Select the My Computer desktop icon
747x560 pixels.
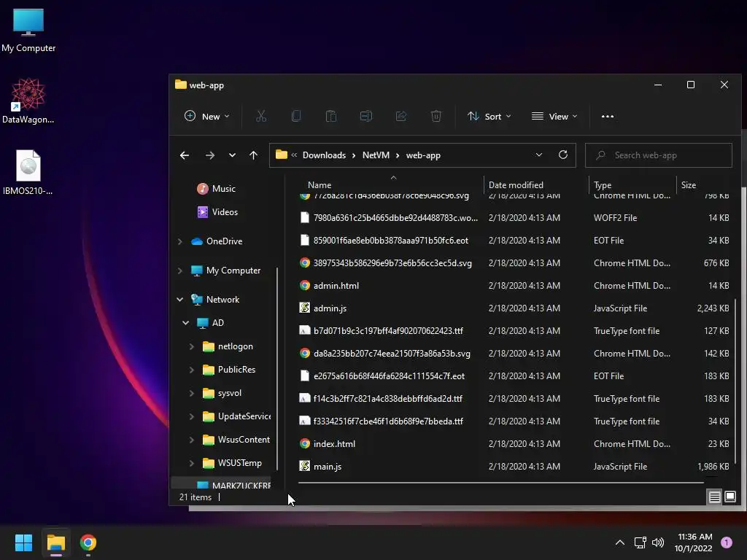(28, 29)
